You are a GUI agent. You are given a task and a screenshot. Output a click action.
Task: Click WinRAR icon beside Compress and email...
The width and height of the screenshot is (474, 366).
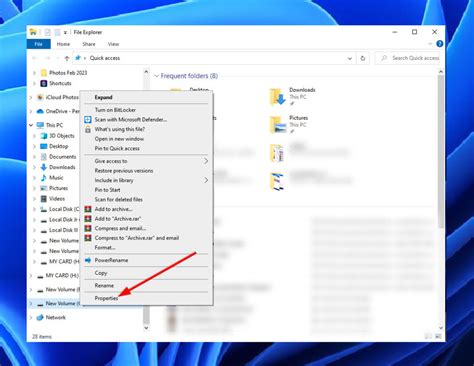[88, 228]
